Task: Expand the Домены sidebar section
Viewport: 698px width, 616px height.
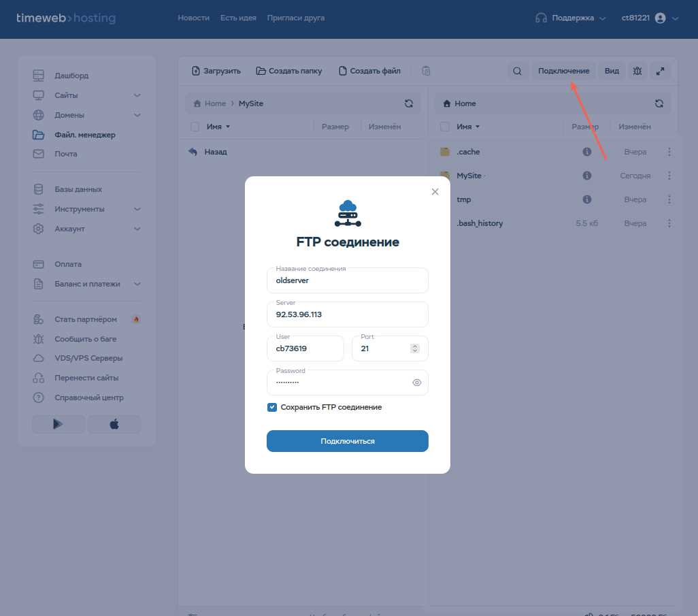Action: tap(137, 115)
